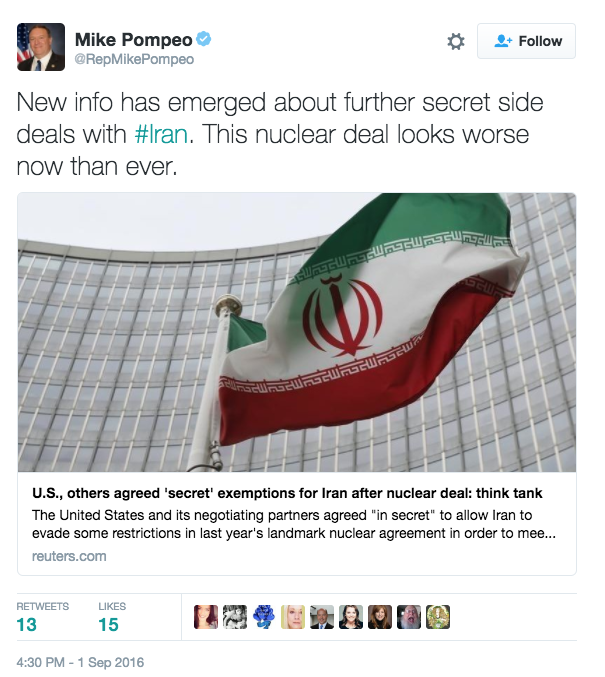The width and height of the screenshot is (605, 677).
Task: View the 13 retweets list
Action: [42, 617]
